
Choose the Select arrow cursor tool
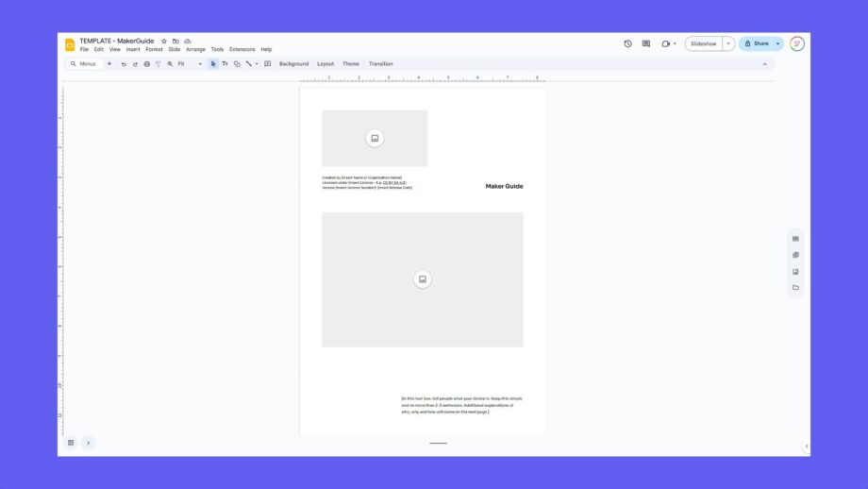213,64
